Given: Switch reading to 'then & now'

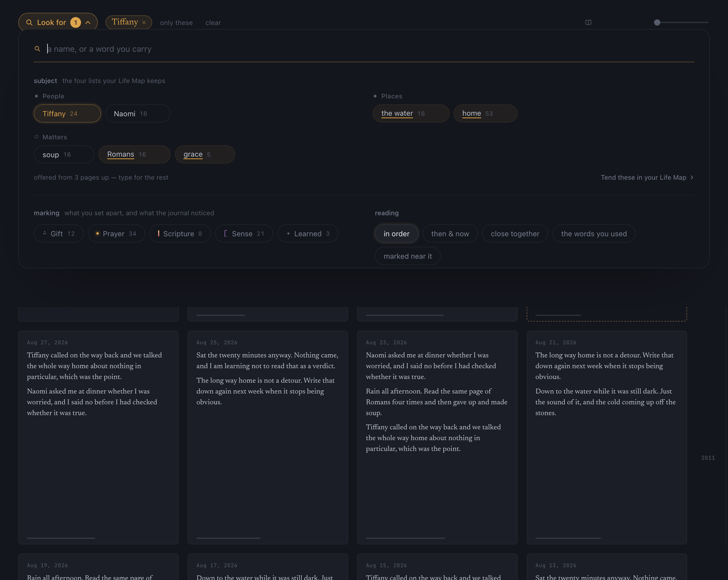Looking at the screenshot, I should pos(450,234).
